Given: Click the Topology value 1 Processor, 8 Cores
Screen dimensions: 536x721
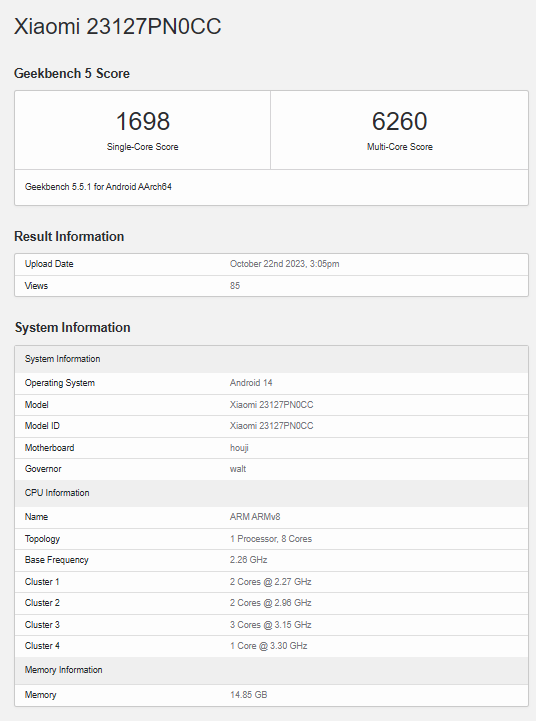Looking at the screenshot, I should pos(271,539).
